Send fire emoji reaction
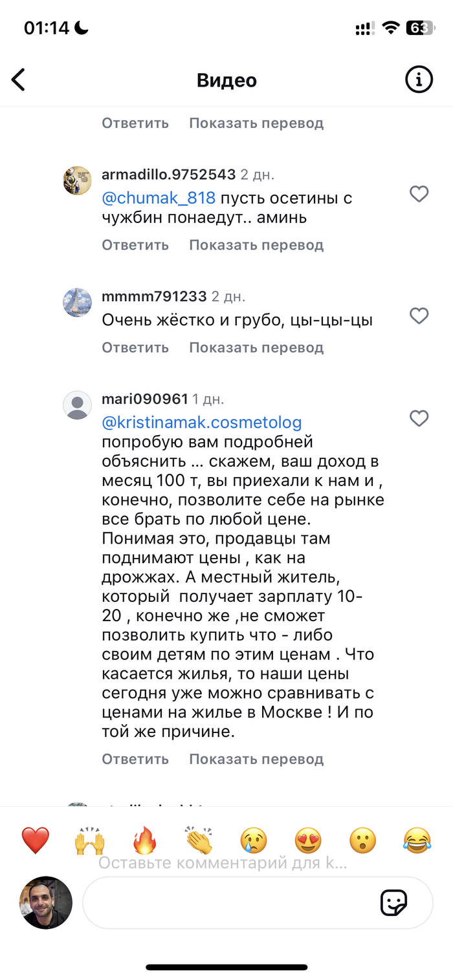 [x=144, y=840]
